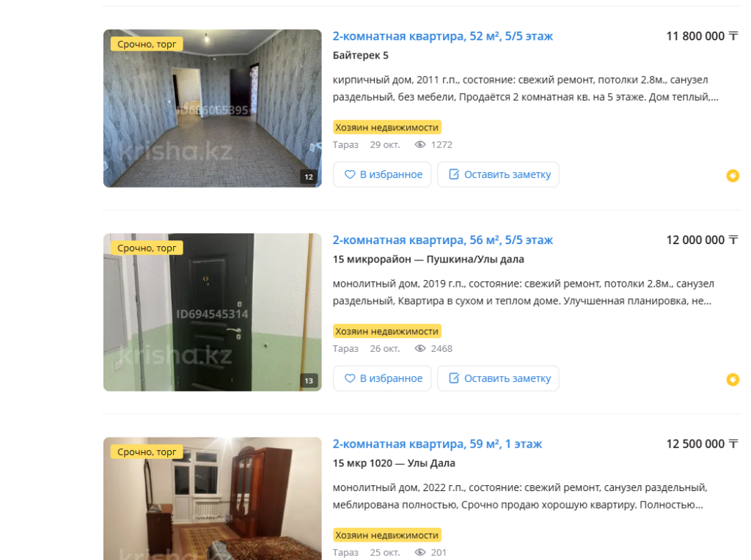The image size is (751, 560).
Task: Open photo of gray wallpapered room
Action: tap(213, 108)
